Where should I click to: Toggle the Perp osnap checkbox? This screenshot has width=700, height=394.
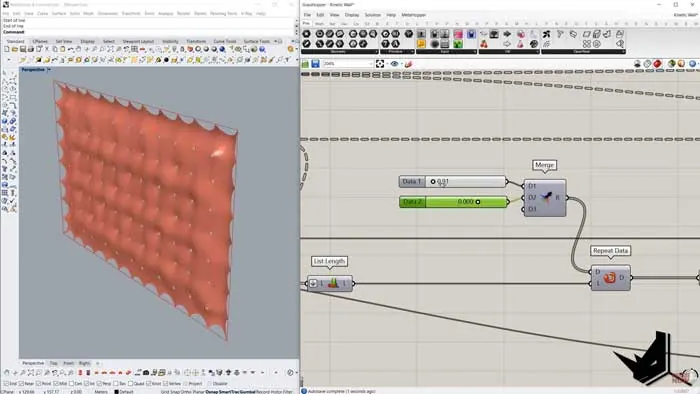pyautogui.click(x=99, y=383)
